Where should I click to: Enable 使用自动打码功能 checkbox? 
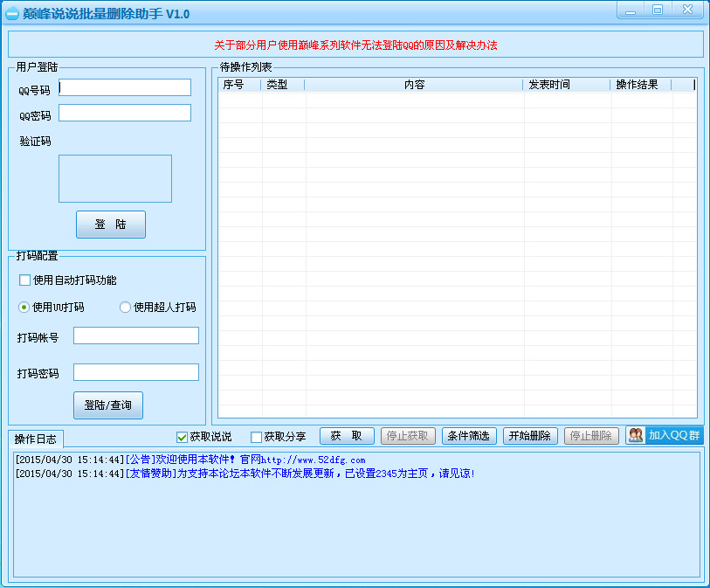pyautogui.click(x=24, y=280)
